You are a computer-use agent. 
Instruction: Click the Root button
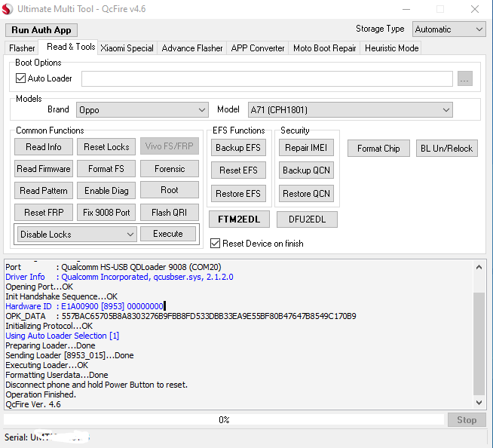pos(170,190)
